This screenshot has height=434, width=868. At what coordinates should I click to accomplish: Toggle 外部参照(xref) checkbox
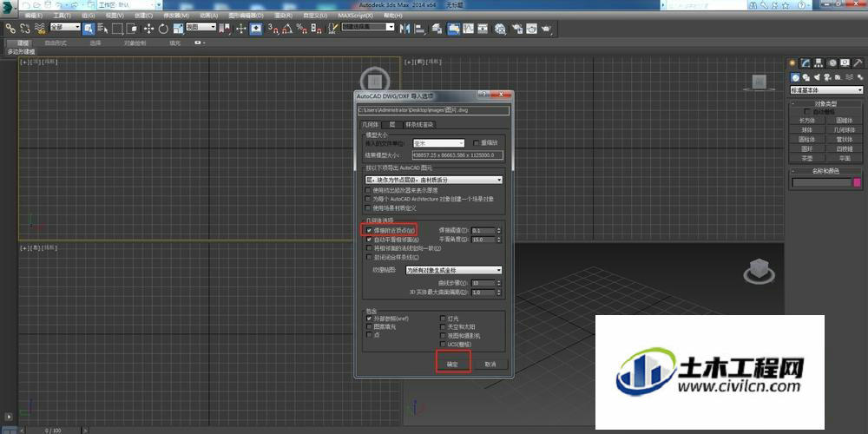point(369,319)
